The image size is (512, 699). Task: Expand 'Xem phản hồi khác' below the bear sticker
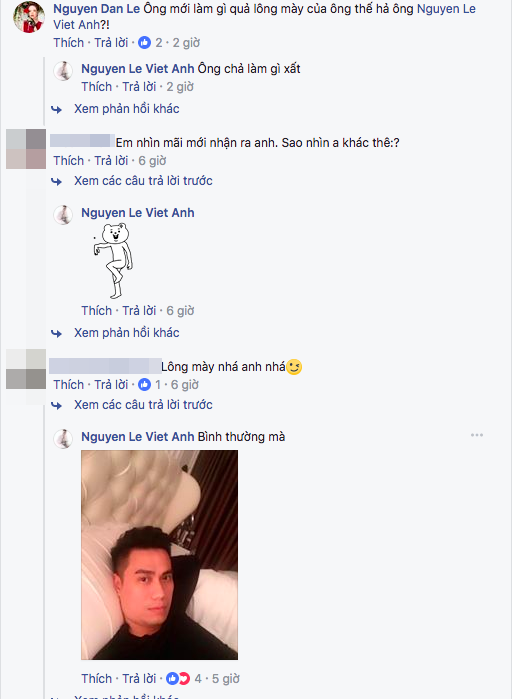127,333
